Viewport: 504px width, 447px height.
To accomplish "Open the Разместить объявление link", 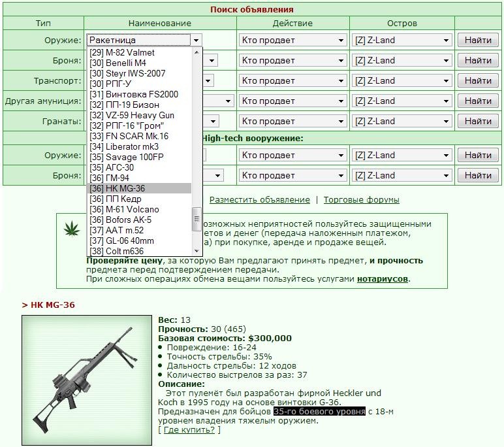I will pos(260,200).
